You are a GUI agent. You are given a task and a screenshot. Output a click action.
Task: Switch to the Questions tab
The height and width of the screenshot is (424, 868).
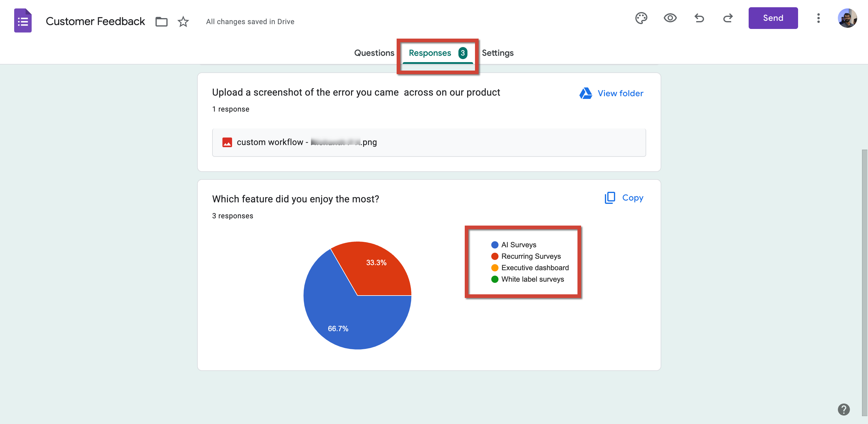tap(374, 52)
